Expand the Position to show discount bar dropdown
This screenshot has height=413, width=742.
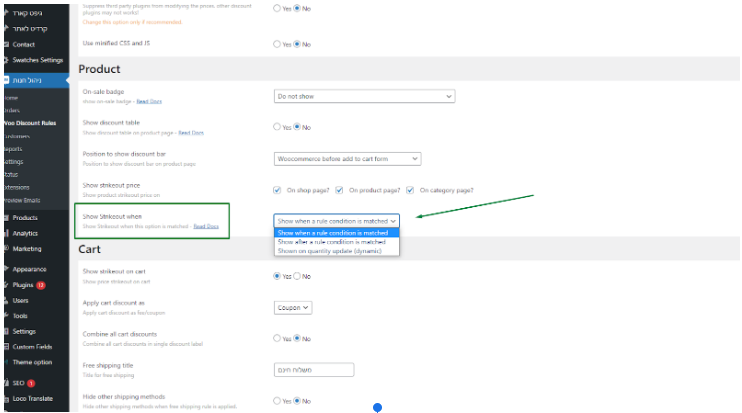(347, 158)
